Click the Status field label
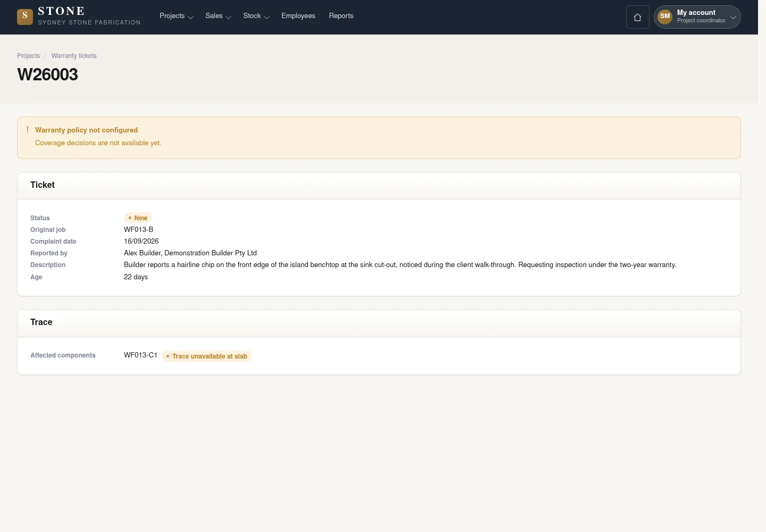 [40, 218]
